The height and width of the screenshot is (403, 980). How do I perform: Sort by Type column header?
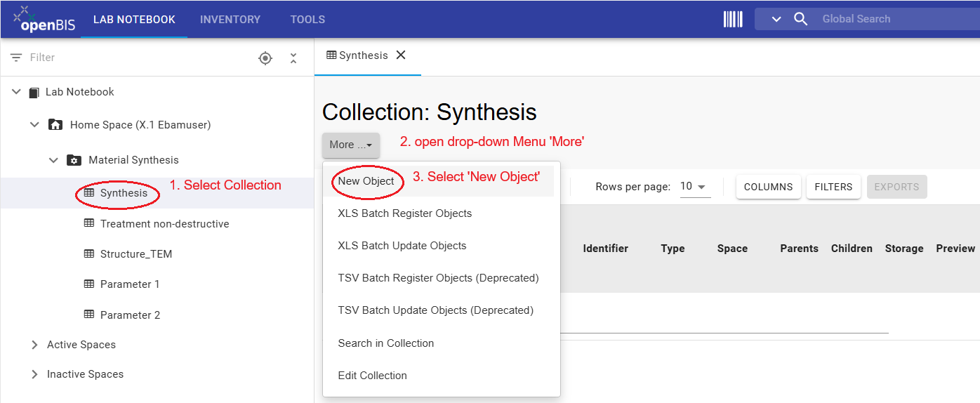[x=673, y=249]
